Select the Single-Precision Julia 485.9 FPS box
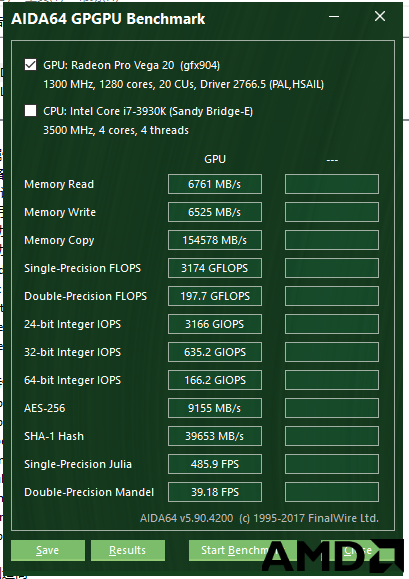The height and width of the screenshot is (579, 409). tap(215, 464)
